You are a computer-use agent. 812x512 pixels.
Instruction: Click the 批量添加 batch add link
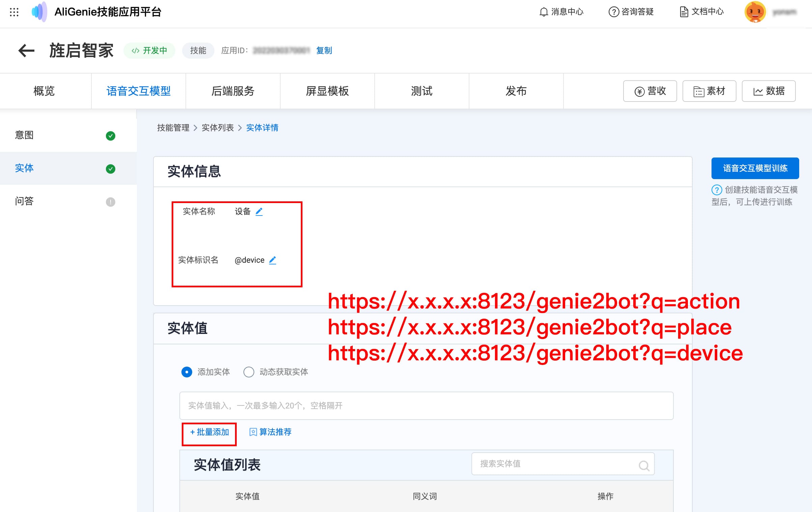click(209, 432)
